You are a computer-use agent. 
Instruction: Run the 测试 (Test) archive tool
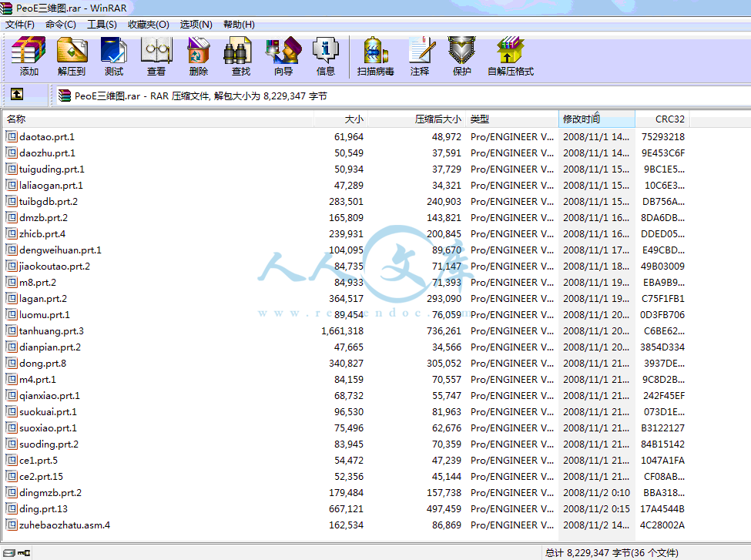click(x=113, y=56)
